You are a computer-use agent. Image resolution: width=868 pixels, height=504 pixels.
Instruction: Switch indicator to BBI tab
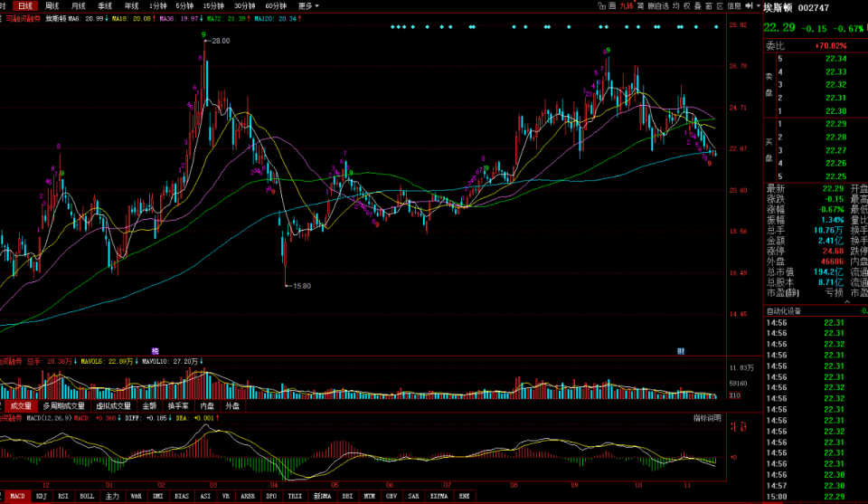[x=347, y=496]
